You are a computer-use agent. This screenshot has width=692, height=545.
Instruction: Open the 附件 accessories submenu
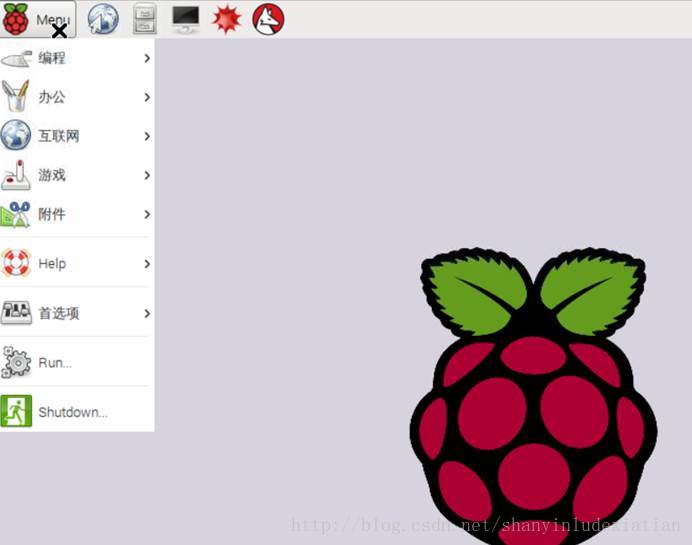coord(77,214)
